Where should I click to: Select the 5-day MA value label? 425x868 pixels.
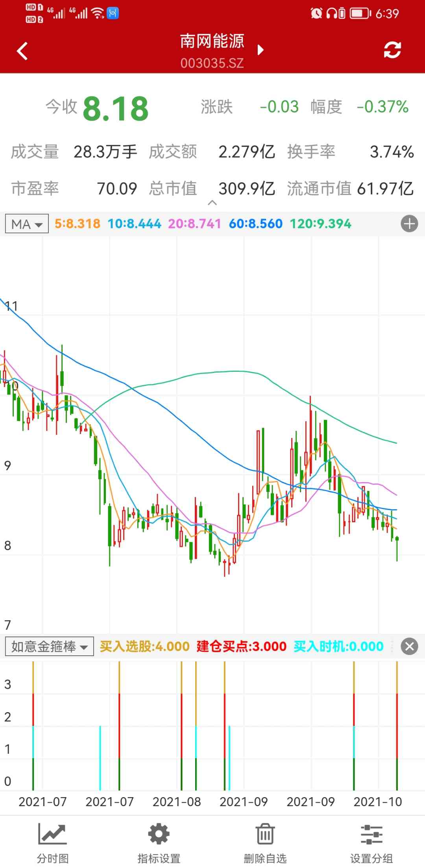(78, 224)
